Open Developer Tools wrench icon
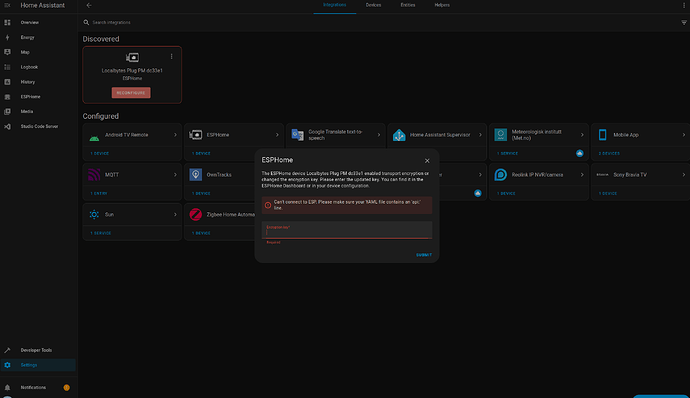This screenshot has height=398, width=690. (x=7, y=350)
